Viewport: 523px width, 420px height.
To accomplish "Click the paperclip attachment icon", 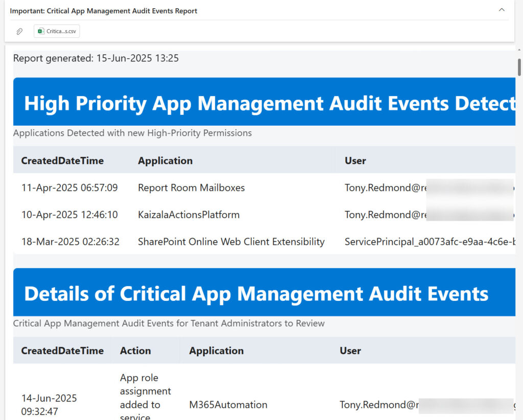I will [19, 31].
